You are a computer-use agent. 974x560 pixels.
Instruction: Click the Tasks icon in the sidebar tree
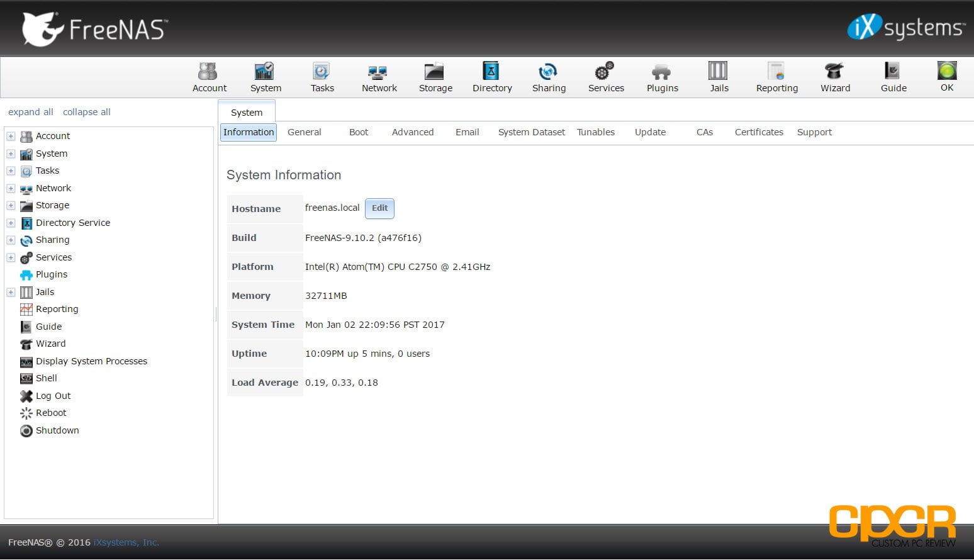pos(26,171)
